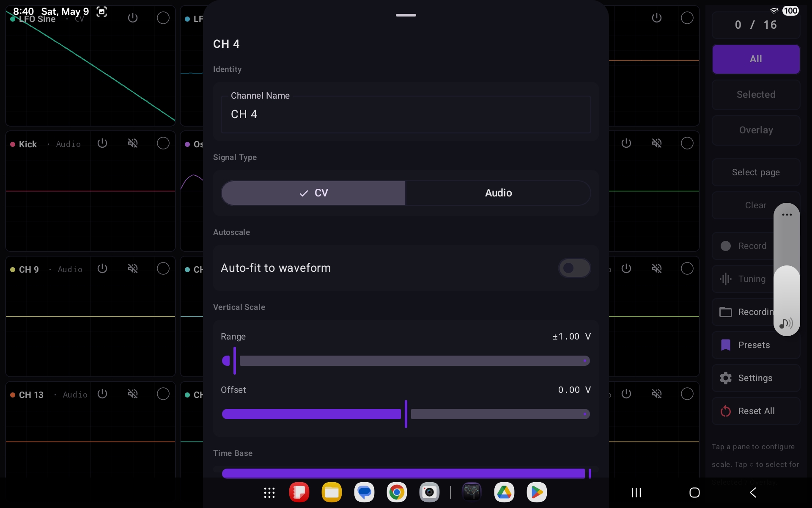Open the Camera app in taskbar
Screen dimensions: 812x508
pyautogui.click(x=429, y=492)
